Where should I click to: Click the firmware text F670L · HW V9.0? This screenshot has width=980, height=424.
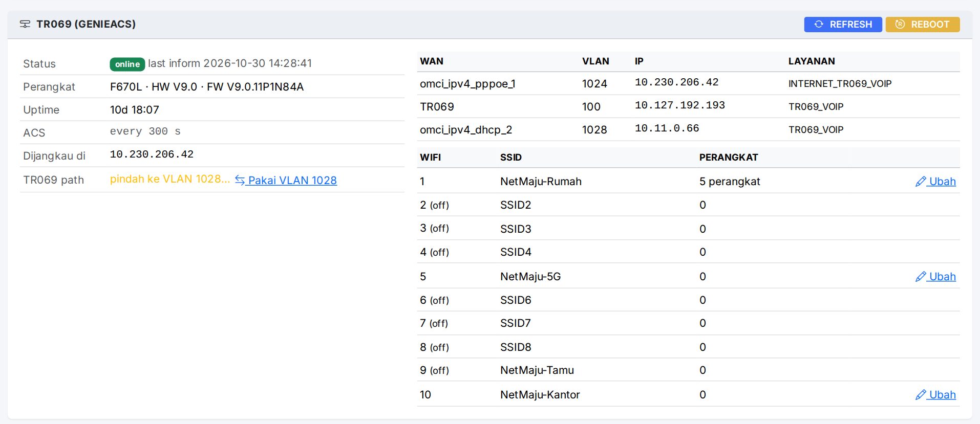click(154, 87)
